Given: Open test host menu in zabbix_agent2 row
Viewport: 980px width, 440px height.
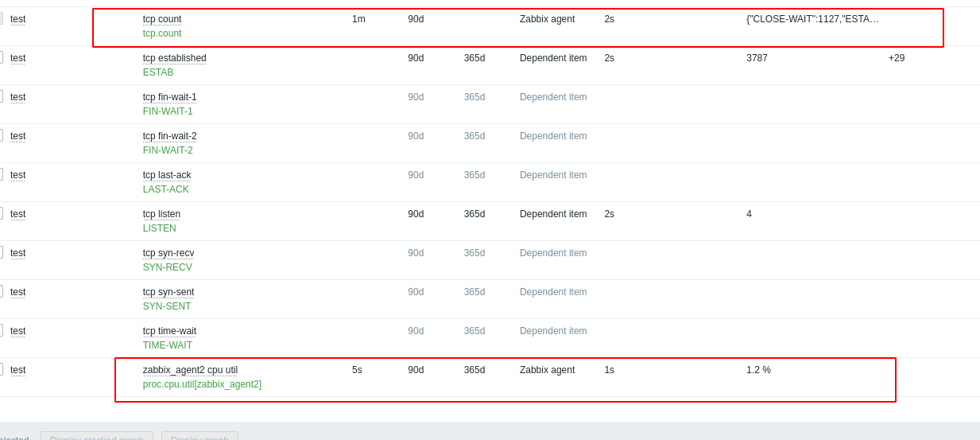Looking at the screenshot, I should point(17,370).
